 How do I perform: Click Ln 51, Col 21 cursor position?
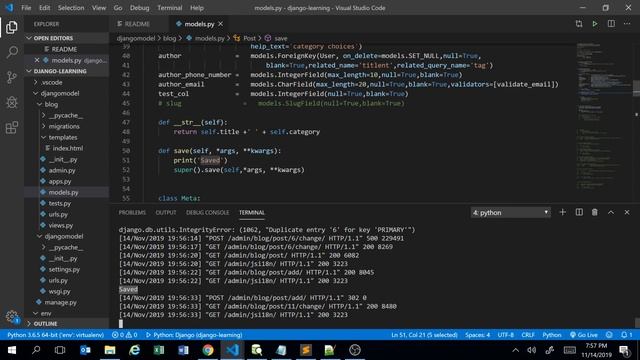(x=424, y=335)
